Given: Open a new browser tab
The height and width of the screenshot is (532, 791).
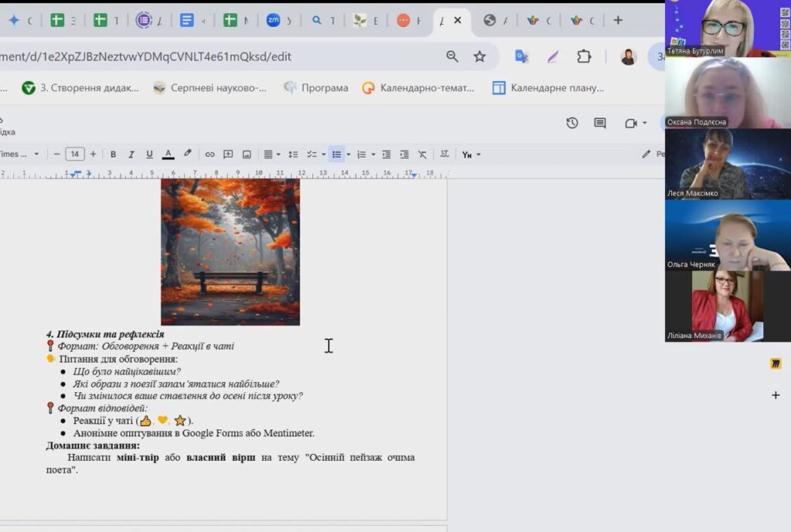Looking at the screenshot, I should (618, 20).
